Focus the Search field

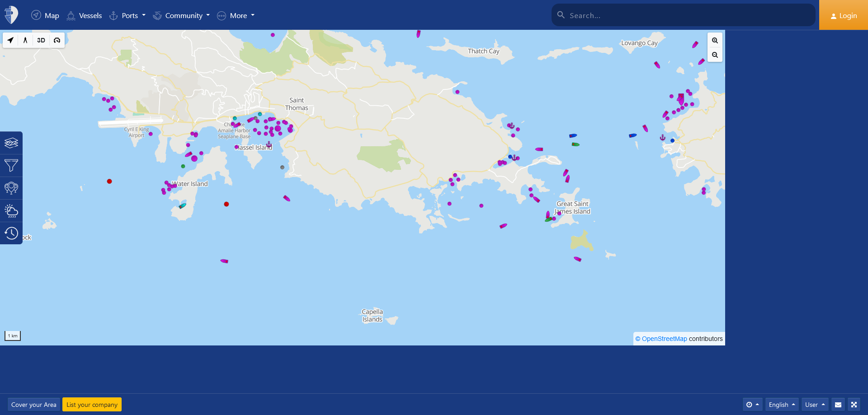(684, 15)
